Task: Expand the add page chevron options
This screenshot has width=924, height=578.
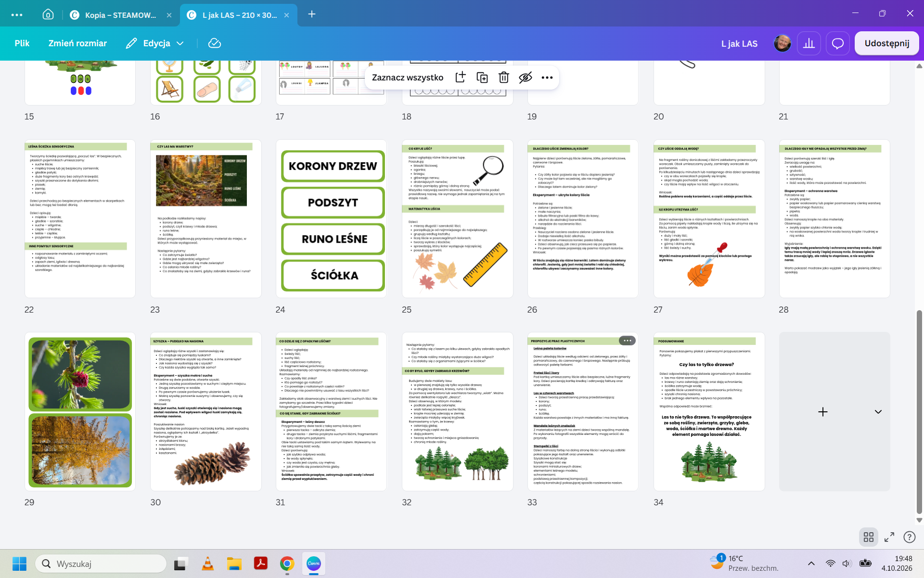Action: (878, 412)
